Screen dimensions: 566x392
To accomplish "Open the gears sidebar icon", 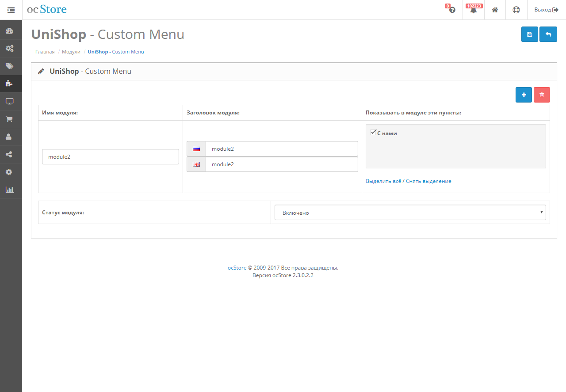I will pos(9,49).
